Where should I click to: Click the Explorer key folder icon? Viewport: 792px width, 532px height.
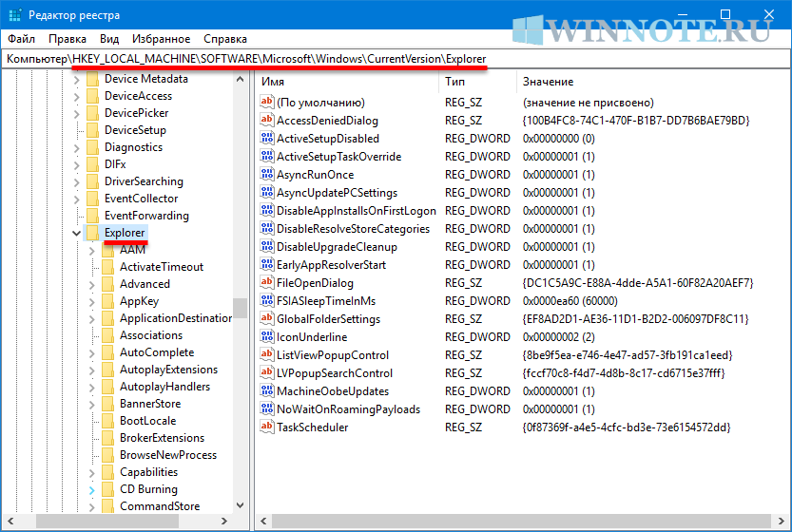coord(92,233)
